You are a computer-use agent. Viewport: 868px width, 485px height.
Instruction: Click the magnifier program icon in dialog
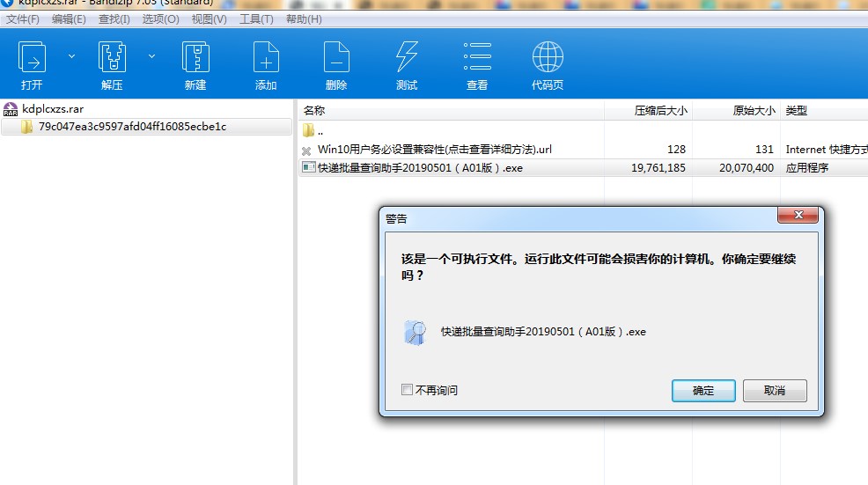pos(415,332)
